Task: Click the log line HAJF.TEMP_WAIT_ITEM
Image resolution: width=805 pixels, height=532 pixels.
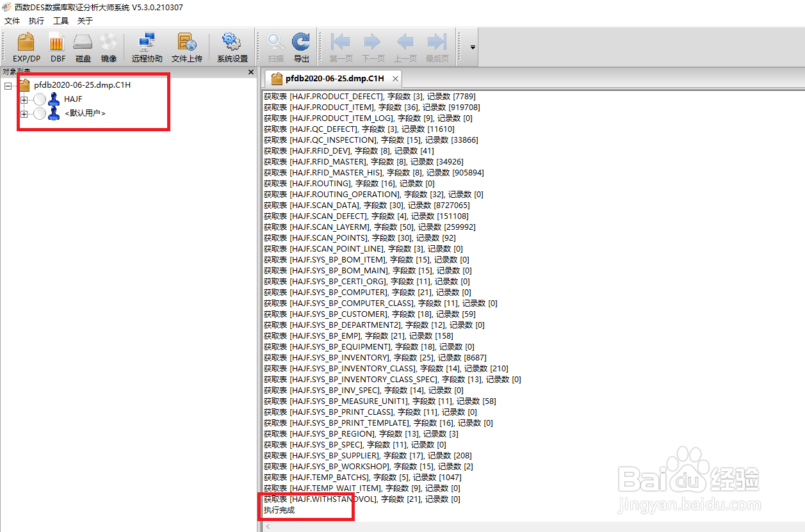Action: tap(362, 488)
